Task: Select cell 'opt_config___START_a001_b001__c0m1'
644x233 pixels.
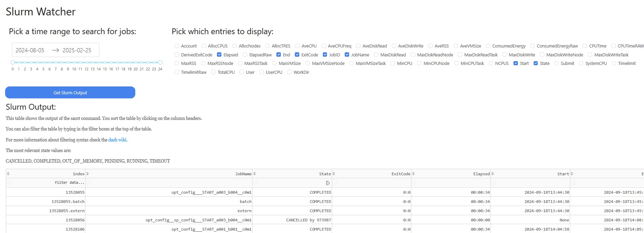Action: click(169, 229)
